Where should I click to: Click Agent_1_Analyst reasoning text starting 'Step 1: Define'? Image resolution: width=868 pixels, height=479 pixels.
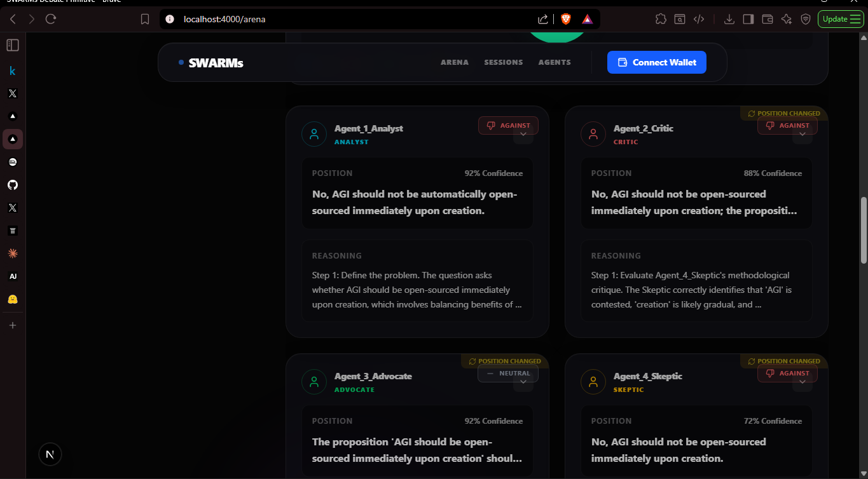pyautogui.click(x=417, y=290)
